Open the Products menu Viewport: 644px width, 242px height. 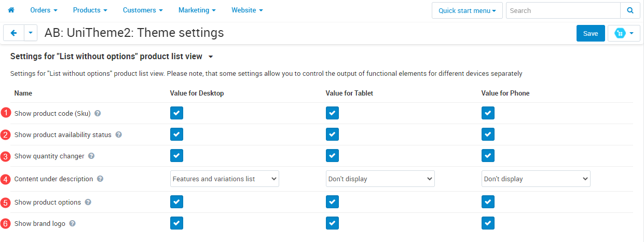90,10
